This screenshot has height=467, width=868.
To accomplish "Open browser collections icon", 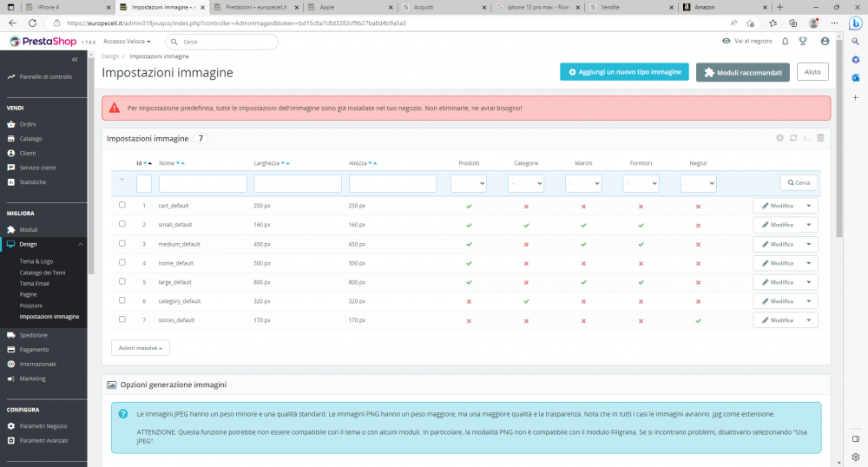I will tap(792, 23).
